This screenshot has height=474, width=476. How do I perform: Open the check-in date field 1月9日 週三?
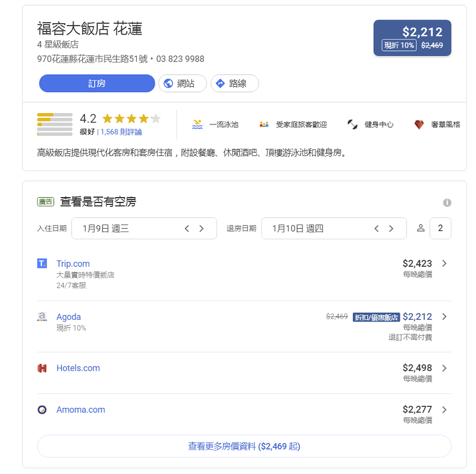click(x=144, y=228)
